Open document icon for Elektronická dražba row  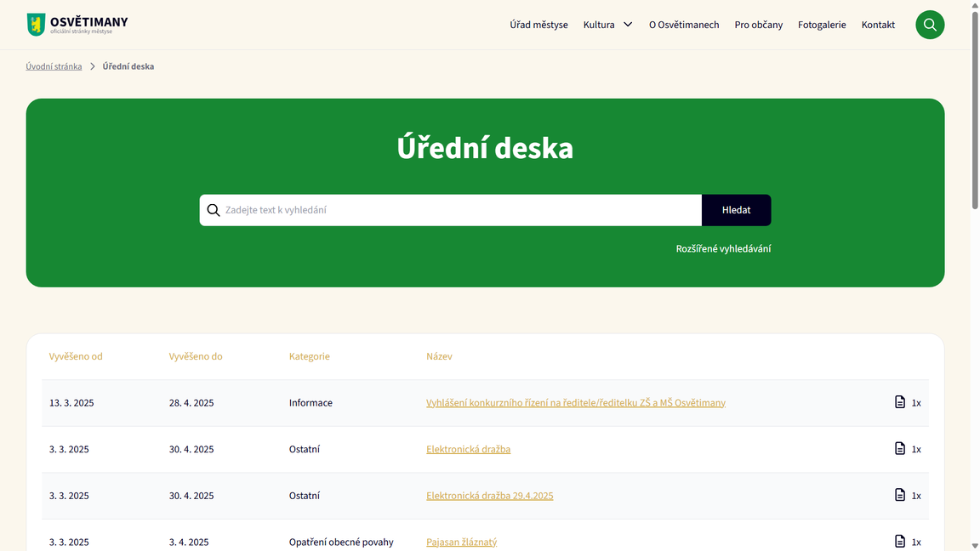pyautogui.click(x=899, y=448)
